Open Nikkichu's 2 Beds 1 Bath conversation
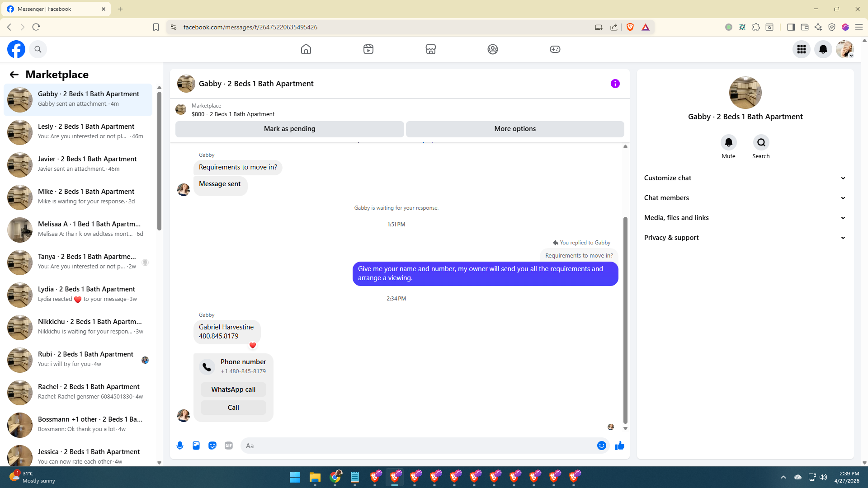This screenshot has width=868, height=488. point(78,327)
